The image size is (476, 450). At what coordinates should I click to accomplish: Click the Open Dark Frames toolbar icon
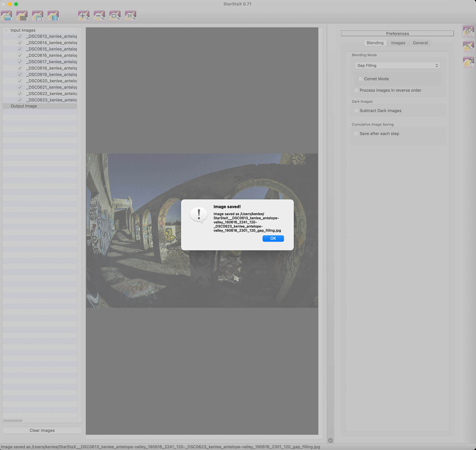pyautogui.click(x=22, y=15)
